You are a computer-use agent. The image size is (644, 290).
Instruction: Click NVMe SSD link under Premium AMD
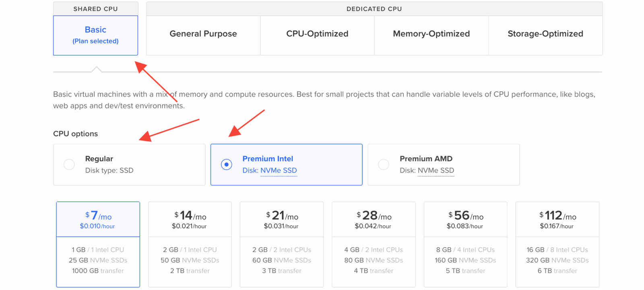(x=436, y=171)
